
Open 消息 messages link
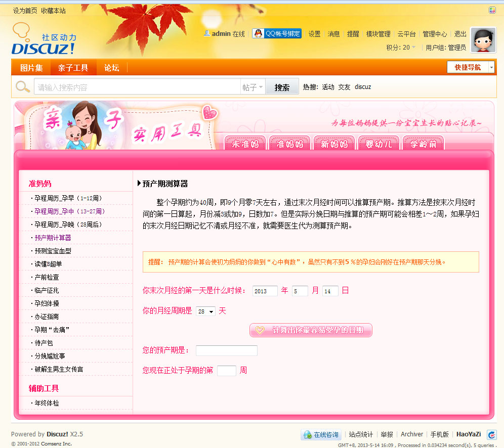[x=333, y=34]
